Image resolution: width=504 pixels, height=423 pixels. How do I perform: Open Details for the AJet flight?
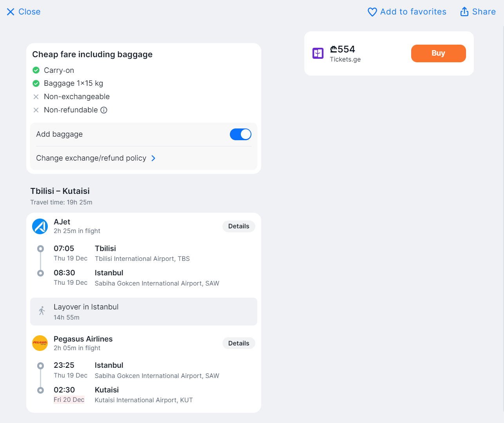point(239,226)
